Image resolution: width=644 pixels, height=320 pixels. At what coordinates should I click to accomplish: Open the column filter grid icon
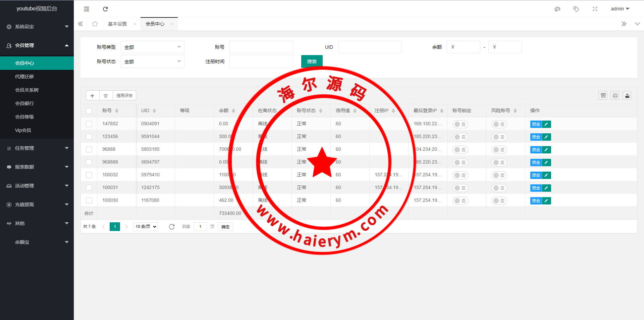point(603,96)
